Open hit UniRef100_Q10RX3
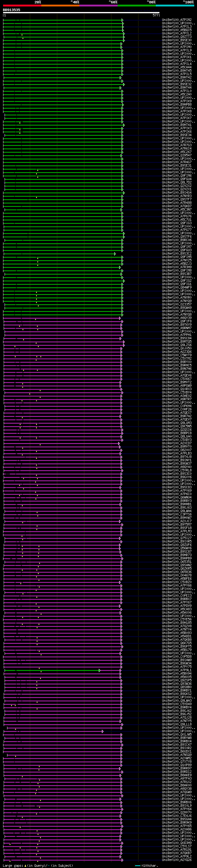The width and height of the screenshot is (197, 868). click(177, 389)
